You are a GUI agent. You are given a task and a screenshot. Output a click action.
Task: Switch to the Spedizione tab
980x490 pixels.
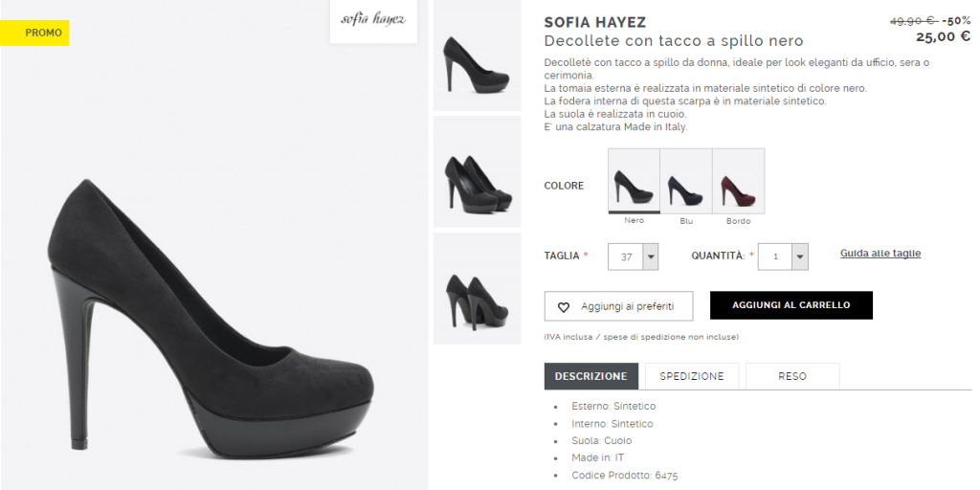692,376
